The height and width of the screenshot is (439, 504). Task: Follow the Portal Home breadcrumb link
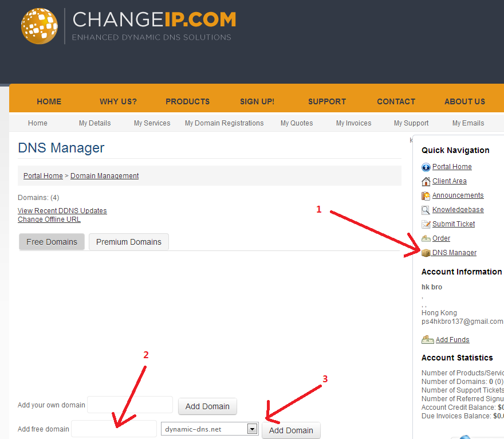click(43, 176)
